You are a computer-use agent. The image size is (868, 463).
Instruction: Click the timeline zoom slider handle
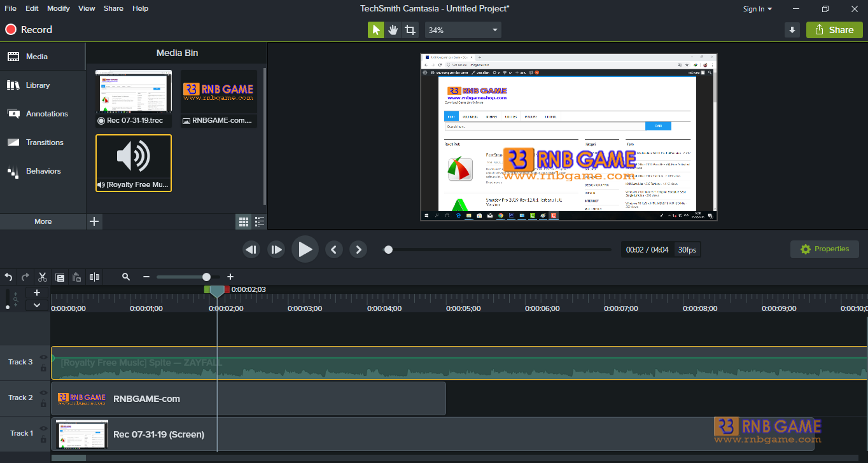tap(206, 277)
